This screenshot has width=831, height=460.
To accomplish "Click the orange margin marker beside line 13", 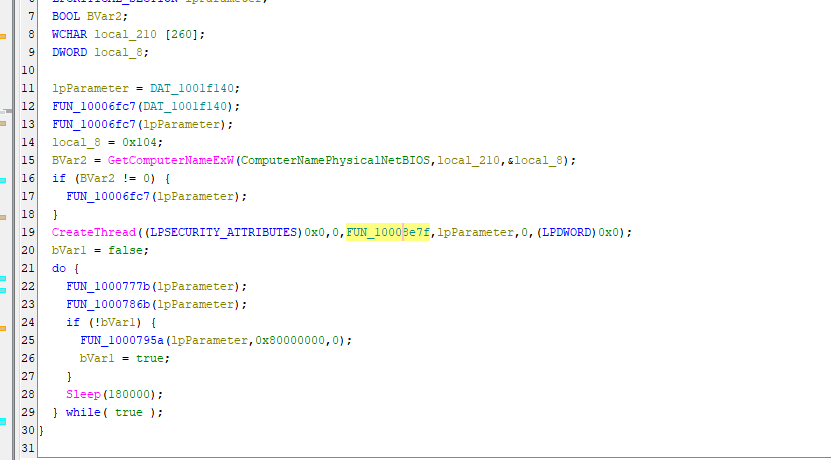I will tap(3, 121).
